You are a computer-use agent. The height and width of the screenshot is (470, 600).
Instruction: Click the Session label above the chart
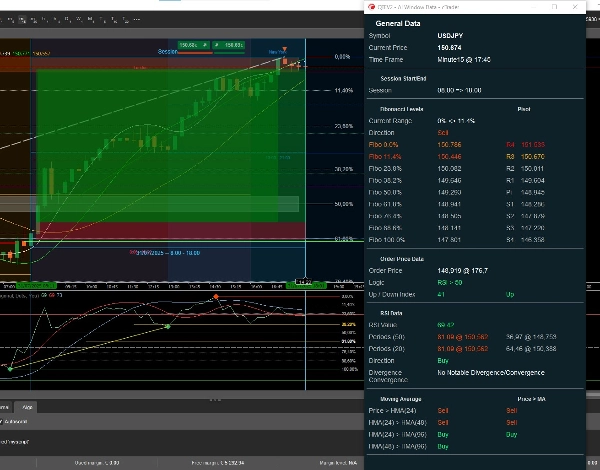click(166, 51)
